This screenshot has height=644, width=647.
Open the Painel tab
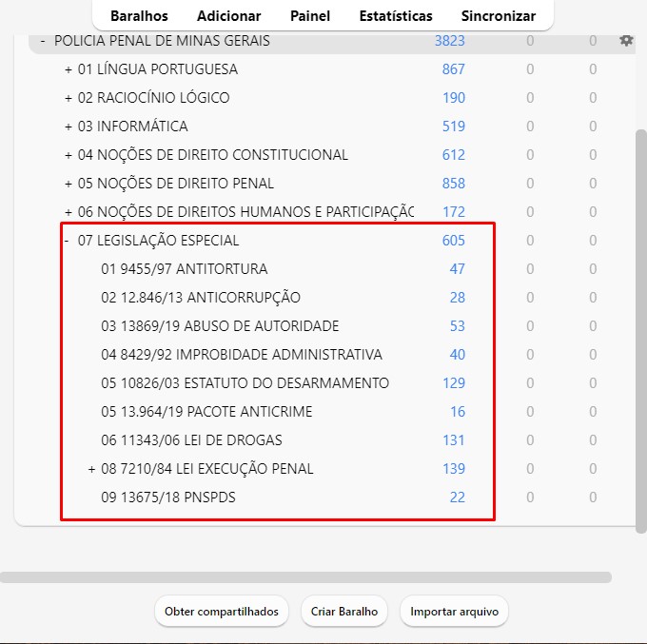[310, 16]
